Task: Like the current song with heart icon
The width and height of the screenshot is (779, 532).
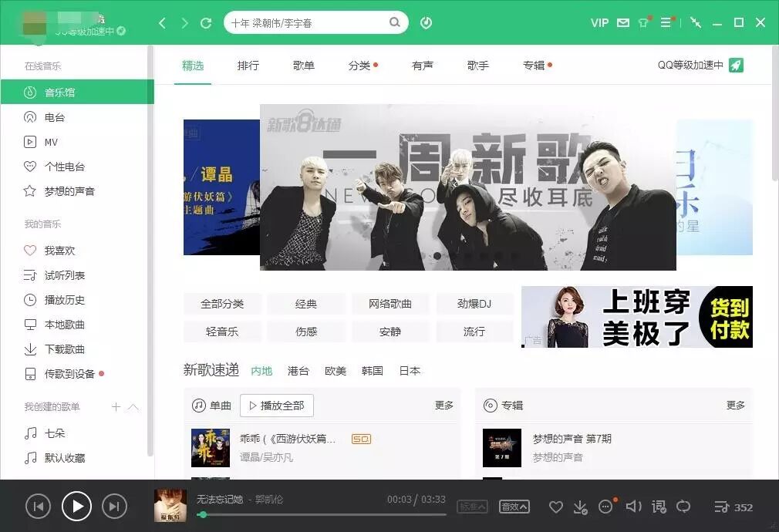Action: (556, 507)
